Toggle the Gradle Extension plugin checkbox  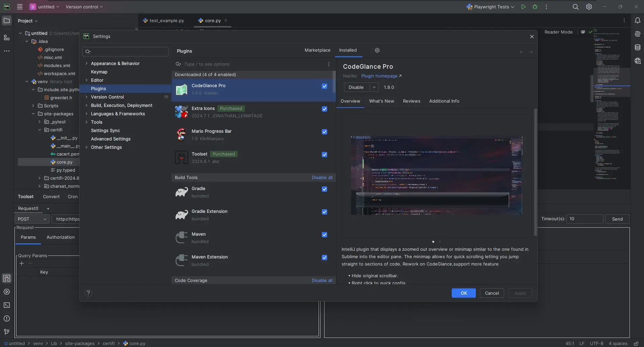coord(325,212)
